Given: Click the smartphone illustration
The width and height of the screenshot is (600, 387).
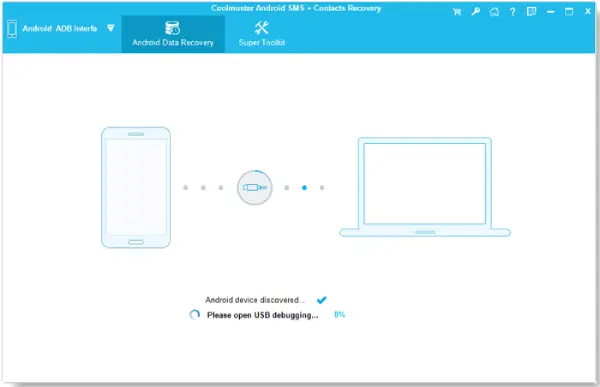Looking at the screenshot, I should (136, 188).
